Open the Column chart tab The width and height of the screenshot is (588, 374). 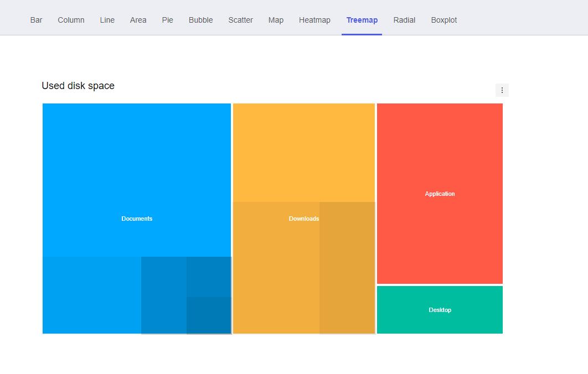coord(71,20)
